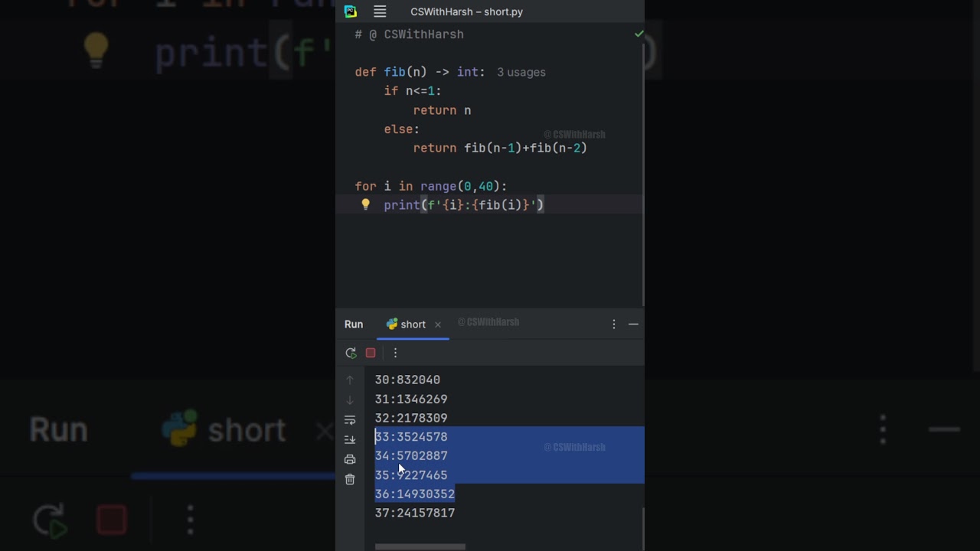Image resolution: width=980 pixels, height=551 pixels.
Task: Click the green inspection checkmark
Action: 639,34
